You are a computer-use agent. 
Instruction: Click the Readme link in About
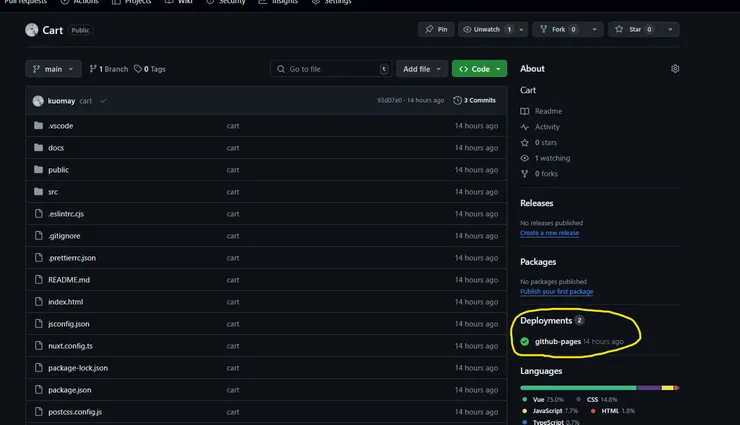[548, 111]
